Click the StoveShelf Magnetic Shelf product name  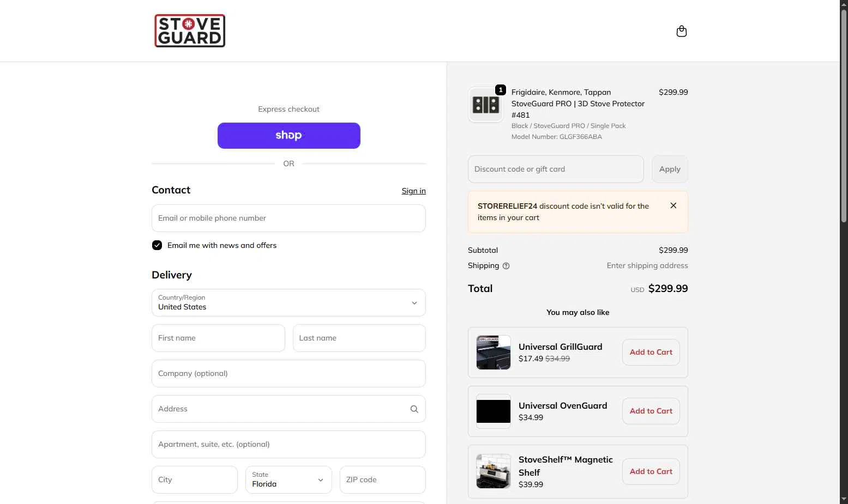pyautogui.click(x=566, y=466)
